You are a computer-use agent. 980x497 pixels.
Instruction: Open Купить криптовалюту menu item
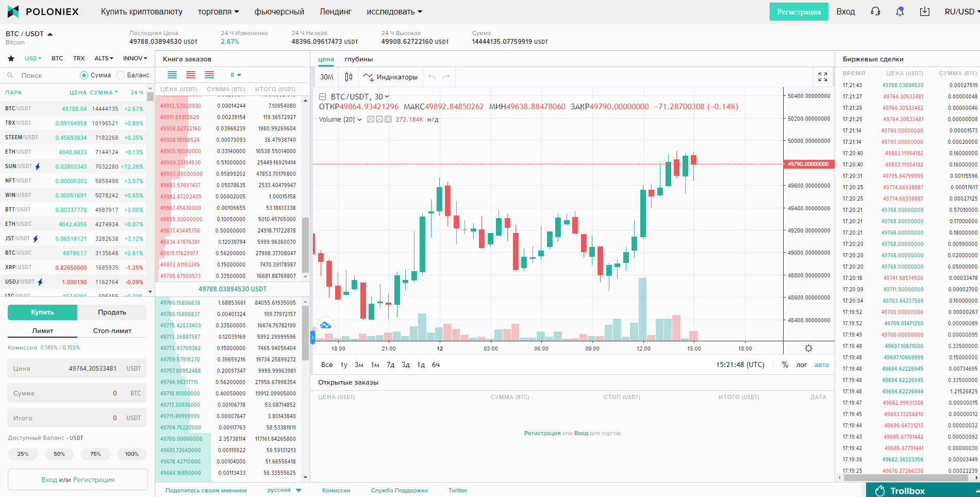coord(142,11)
